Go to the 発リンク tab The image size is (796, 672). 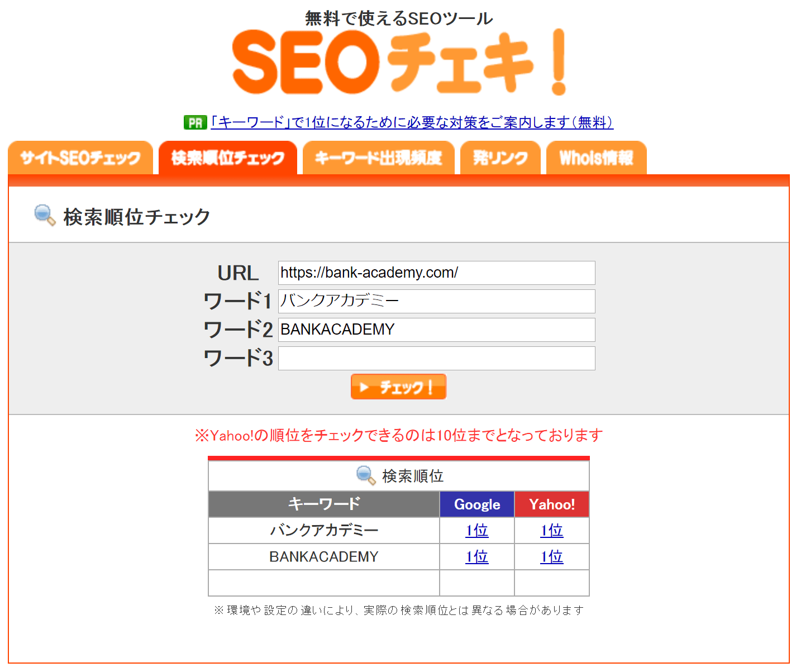[501, 158]
